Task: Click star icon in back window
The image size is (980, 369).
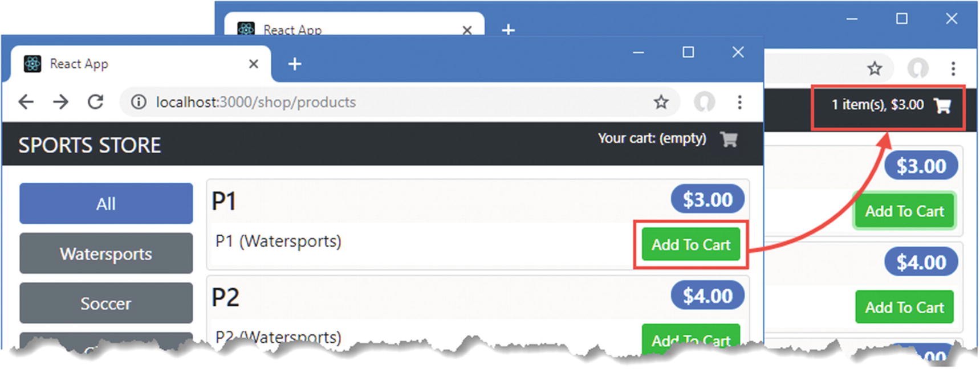Action: (875, 69)
